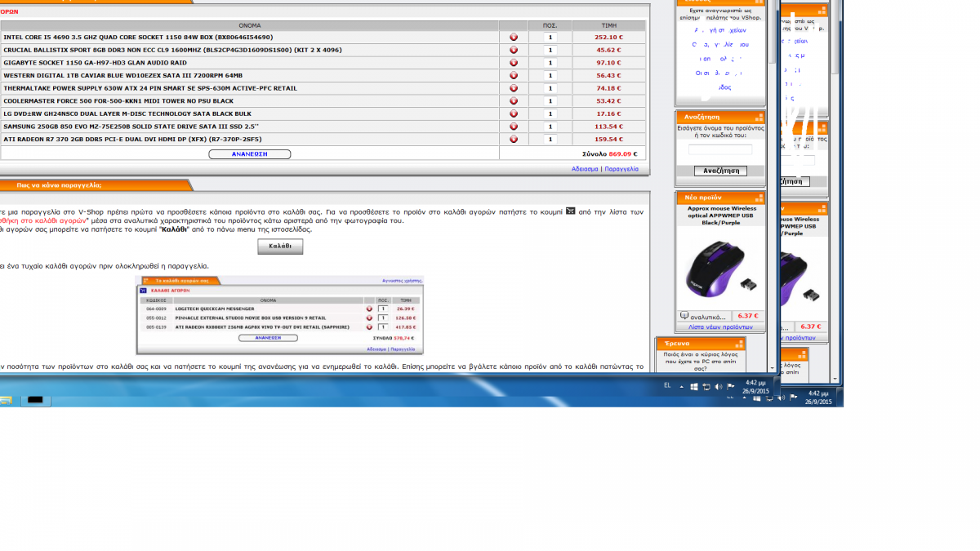Remove Western Digital 1TB Caviar Blue item
The height and width of the screenshot is (551, 980).
[514, 75]
